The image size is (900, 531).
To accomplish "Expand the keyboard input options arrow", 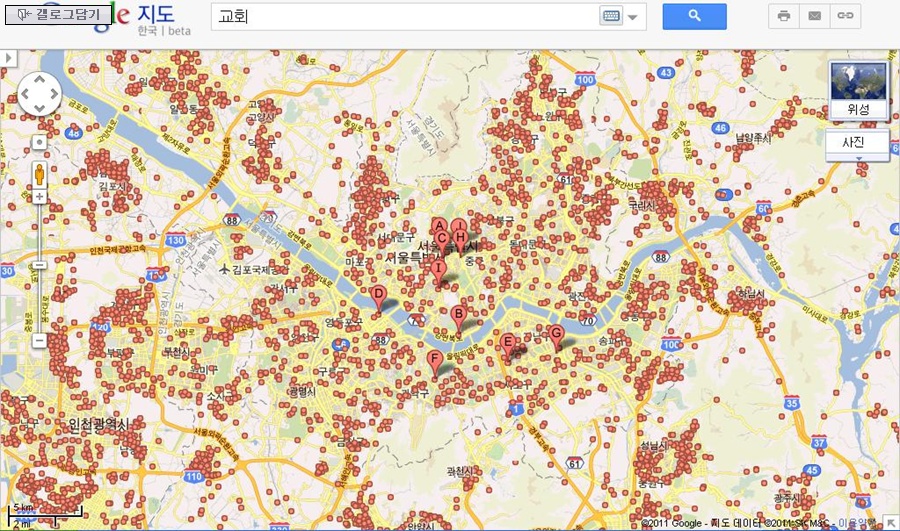I will [633, 17].
